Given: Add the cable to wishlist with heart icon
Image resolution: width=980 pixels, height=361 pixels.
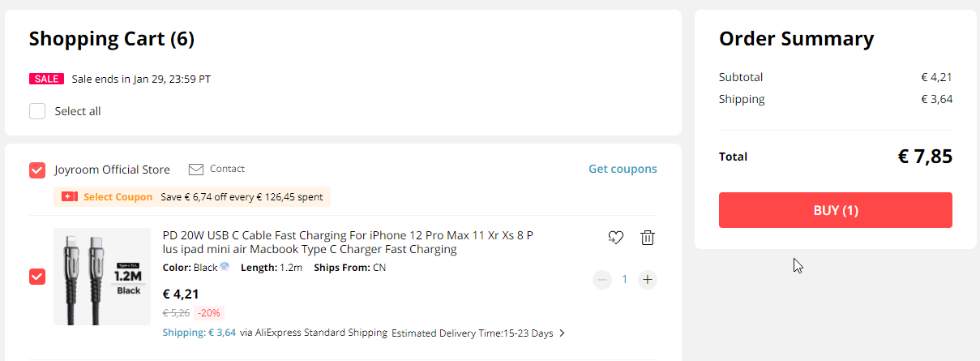Looking at the screenshot, I should tap(615, 238).
